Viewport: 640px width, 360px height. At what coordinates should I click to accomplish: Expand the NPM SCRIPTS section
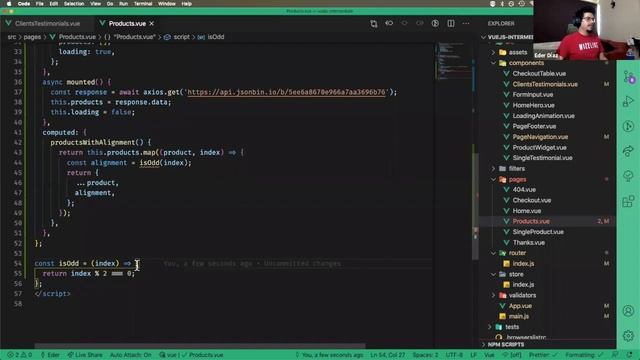coord(505,344)
